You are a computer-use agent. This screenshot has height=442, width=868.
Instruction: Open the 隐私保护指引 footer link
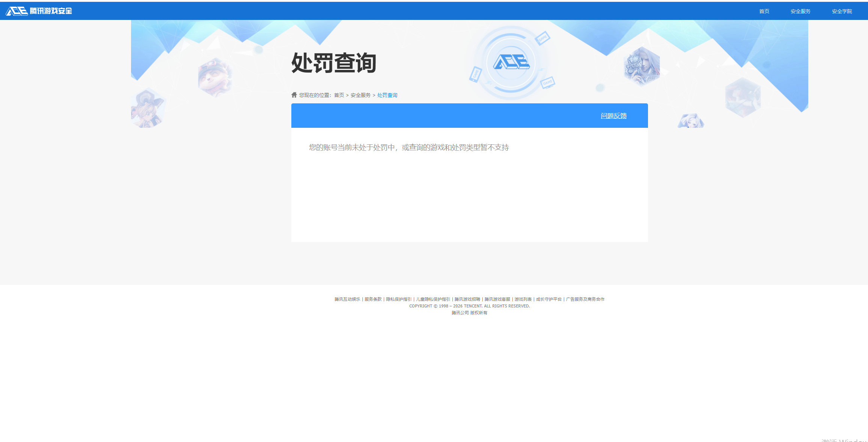coord(398,299)
